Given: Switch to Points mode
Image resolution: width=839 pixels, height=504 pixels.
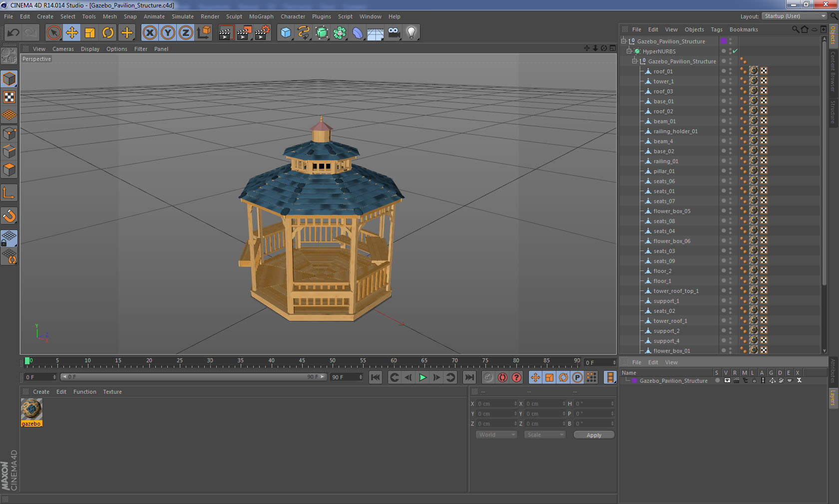Looking at the screenshot, I should click(x=9, y=134).
